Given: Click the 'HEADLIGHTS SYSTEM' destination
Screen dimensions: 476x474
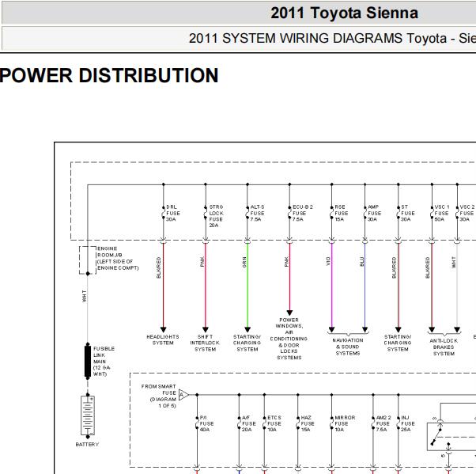Looking at the screenshot, I should (x=163, y=339).
